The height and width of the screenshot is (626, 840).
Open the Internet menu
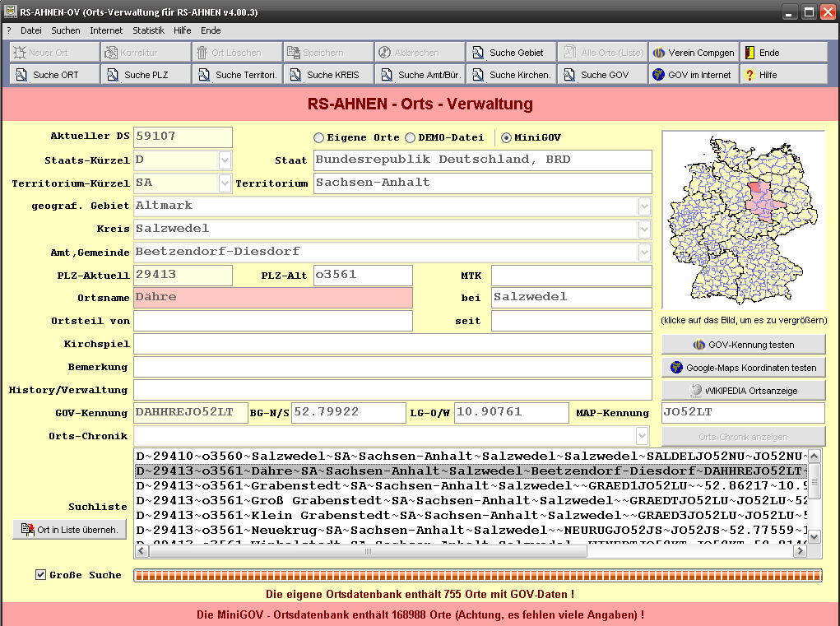pyautogui.click(x=106, y=30)
